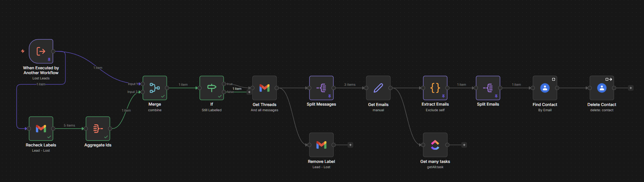Select the Extract Emails code node
Viewport: 644px width, 182px height.
point(435,88)
